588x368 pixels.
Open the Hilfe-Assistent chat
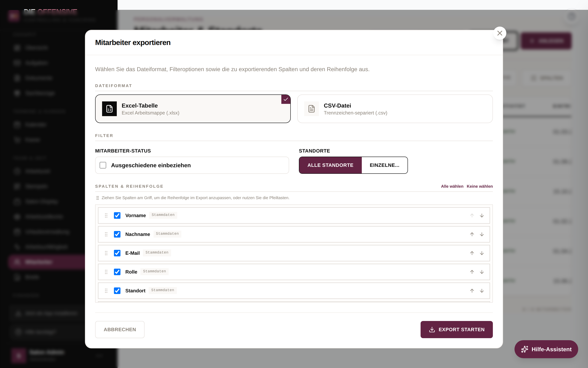[546, 349]
